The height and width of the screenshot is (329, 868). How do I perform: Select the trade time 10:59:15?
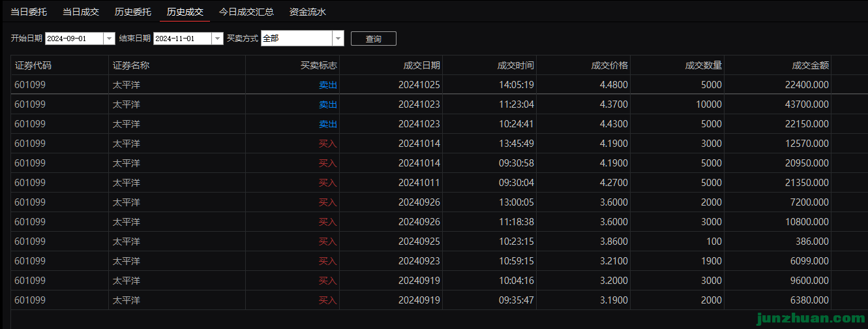coord(516,261)
